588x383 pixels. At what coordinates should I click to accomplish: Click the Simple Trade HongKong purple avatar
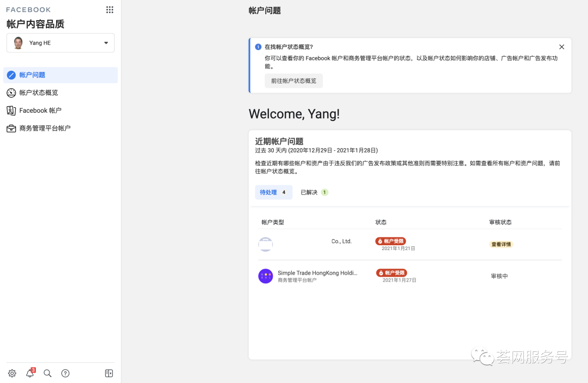coord(265,276)
